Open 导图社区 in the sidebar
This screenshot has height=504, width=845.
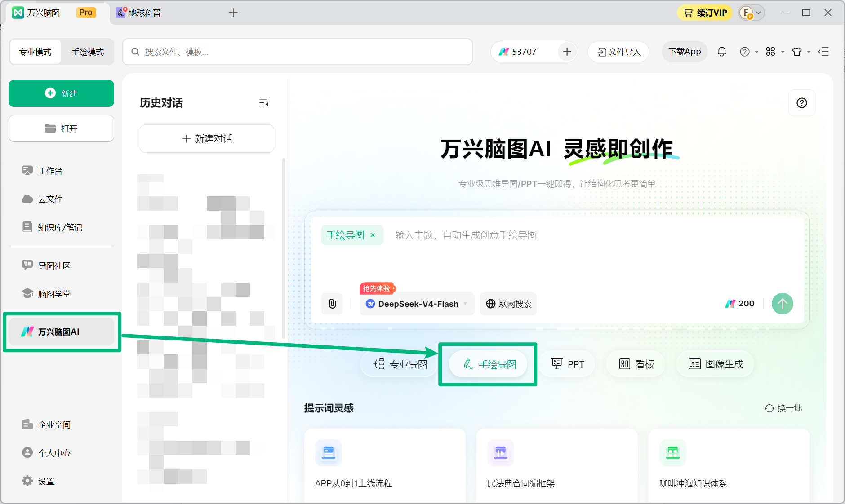tap(46, 265)
